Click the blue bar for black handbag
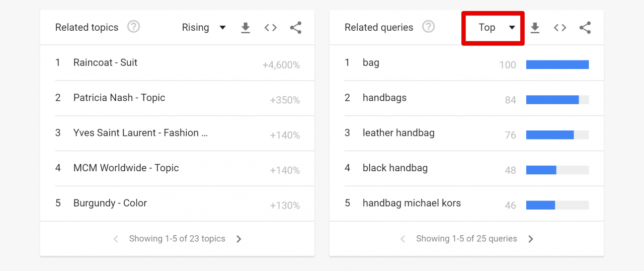Image resolution: width=644 pixels, height=271 pixels. pyautogui.click(x=541, y=170)
